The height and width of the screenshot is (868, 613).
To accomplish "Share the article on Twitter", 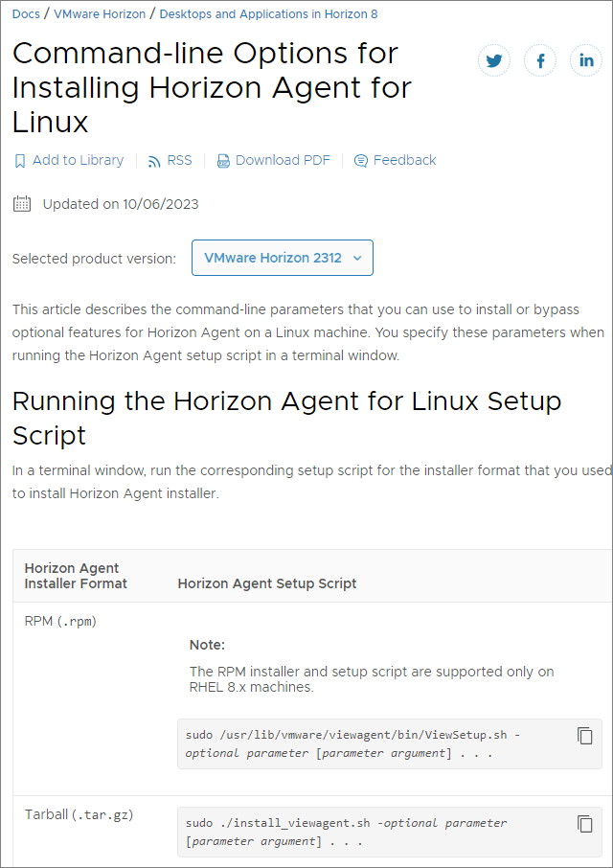I will pos(494,61).
